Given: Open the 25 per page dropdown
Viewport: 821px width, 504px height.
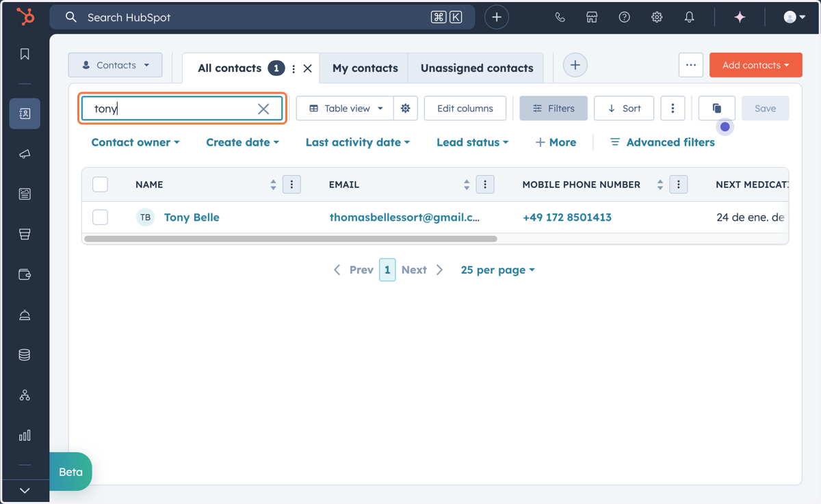Looking at the screenshot, I should [497, 270].
